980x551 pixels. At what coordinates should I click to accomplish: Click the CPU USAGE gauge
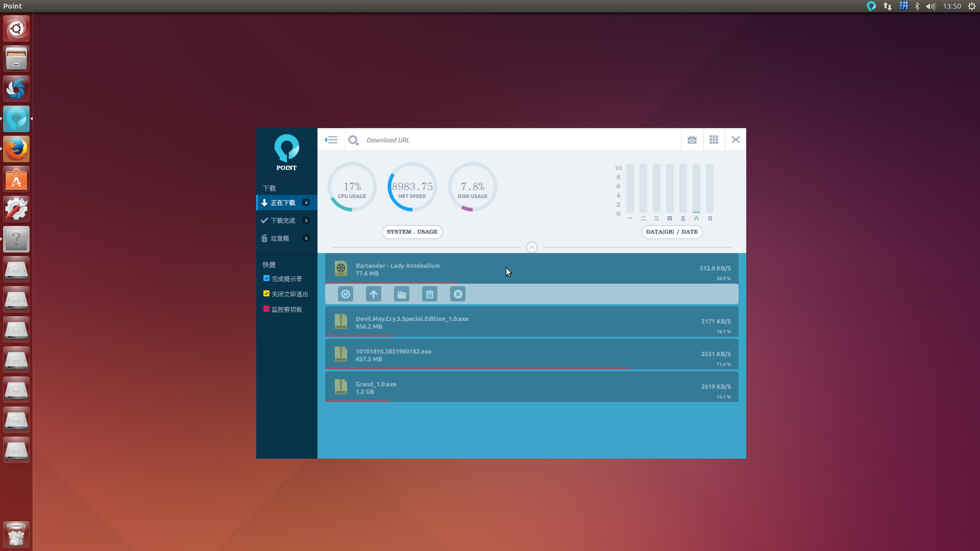click(352, 187)
